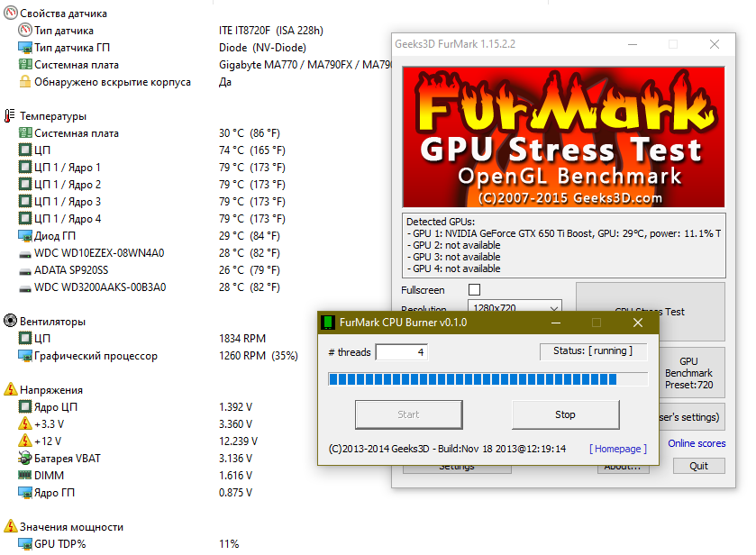
Task: Click the Значения мощности warning icon
Action: [x=11, y=526]
